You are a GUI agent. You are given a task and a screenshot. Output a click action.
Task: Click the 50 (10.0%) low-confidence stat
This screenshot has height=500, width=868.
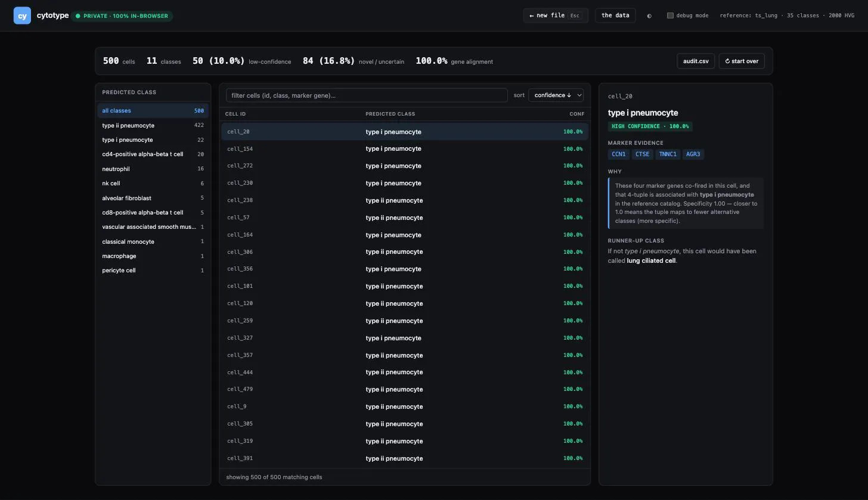click(242, 61)
